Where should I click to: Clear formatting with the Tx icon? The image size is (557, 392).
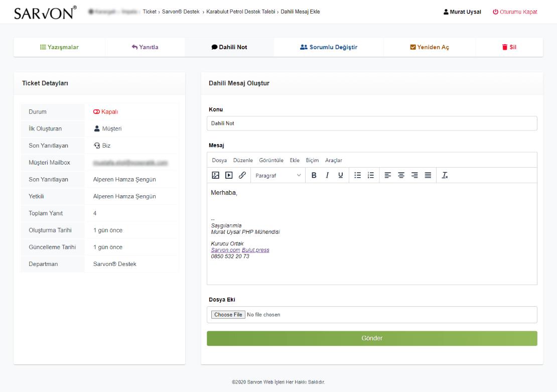click(445, 175)
